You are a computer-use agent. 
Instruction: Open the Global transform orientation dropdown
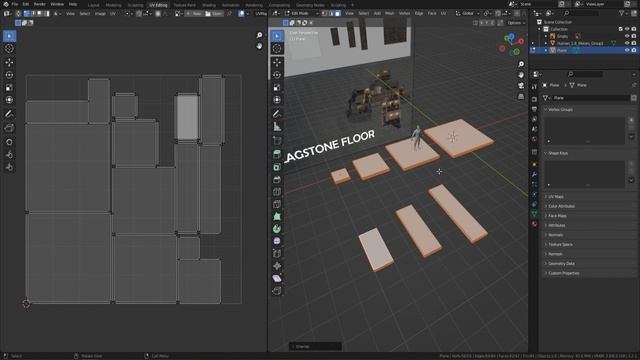click(468, 13)
